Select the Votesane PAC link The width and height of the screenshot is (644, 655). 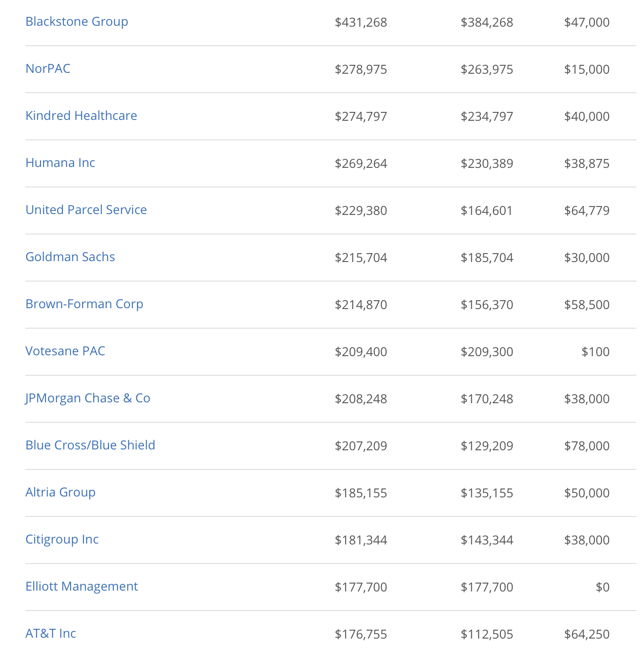pos(65,351)
